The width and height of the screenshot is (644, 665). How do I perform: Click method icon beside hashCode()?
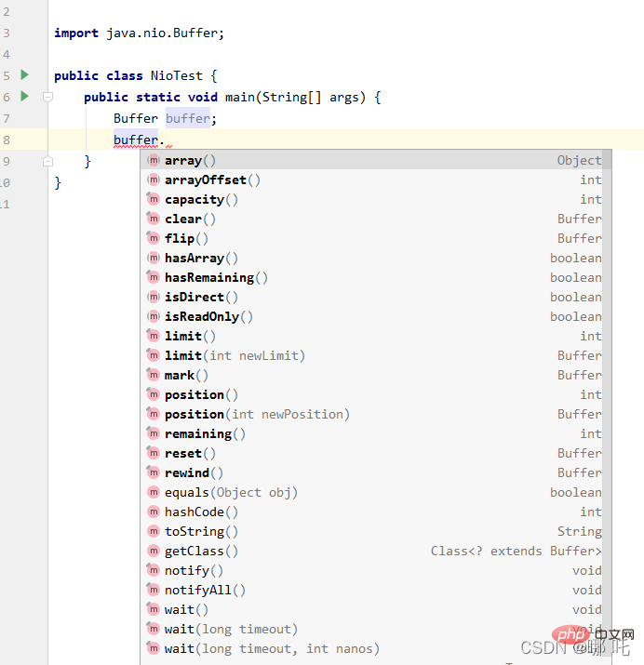154,511
